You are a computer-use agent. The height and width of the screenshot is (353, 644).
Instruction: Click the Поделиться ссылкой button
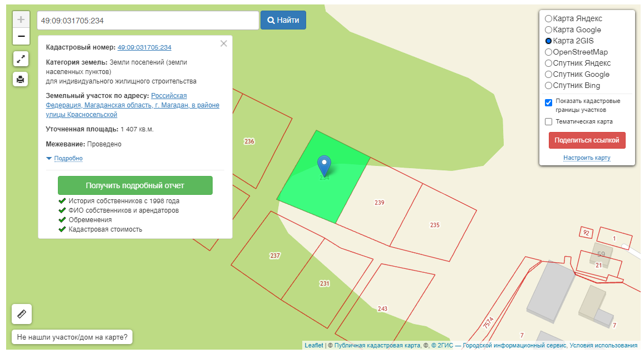coord(587,140)
